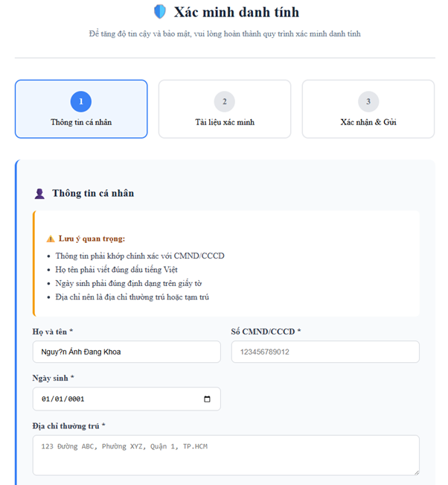
Task: Select the year segment of the birth date
Action: pyautogui.click(x=83, y=399)
